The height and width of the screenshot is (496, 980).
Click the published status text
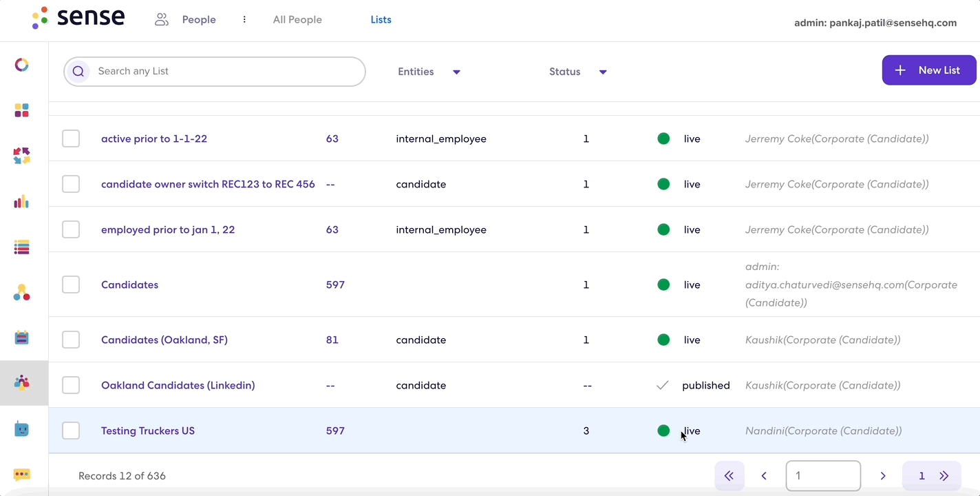click(706, 385)
